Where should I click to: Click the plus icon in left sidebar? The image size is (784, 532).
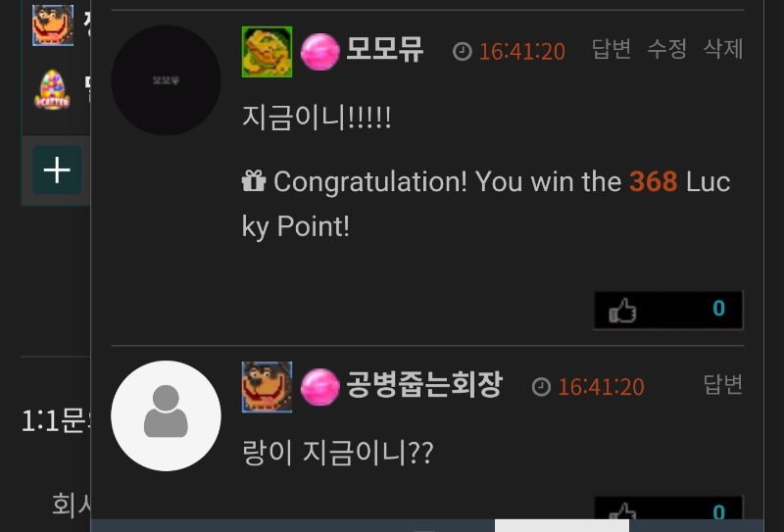click(57, 170)
